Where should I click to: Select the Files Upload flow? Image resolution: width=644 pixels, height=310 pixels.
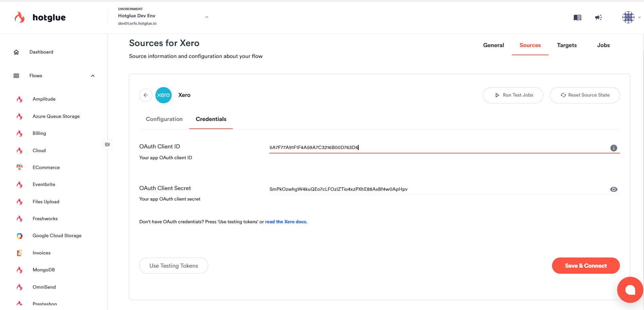[46, 202]
